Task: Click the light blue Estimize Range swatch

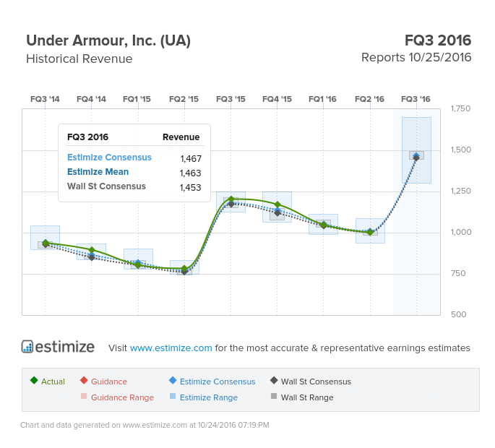Action: tap(173, 396)
